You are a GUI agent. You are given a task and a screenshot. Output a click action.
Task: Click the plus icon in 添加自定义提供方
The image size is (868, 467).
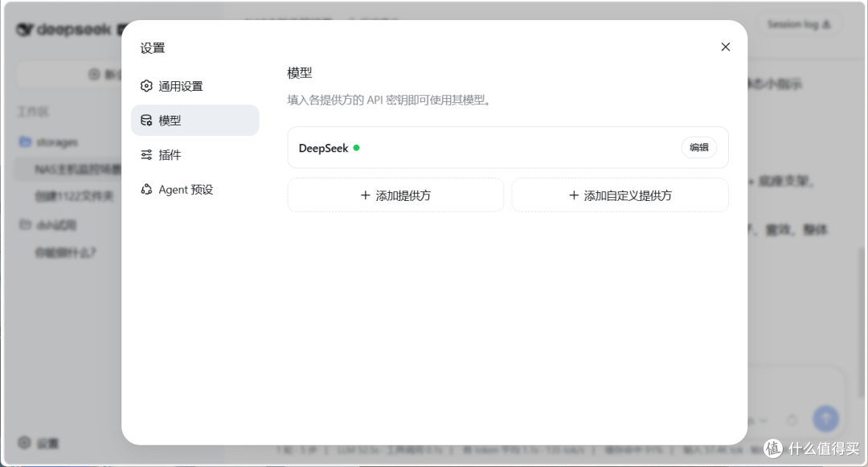click(x=574, y=195)
